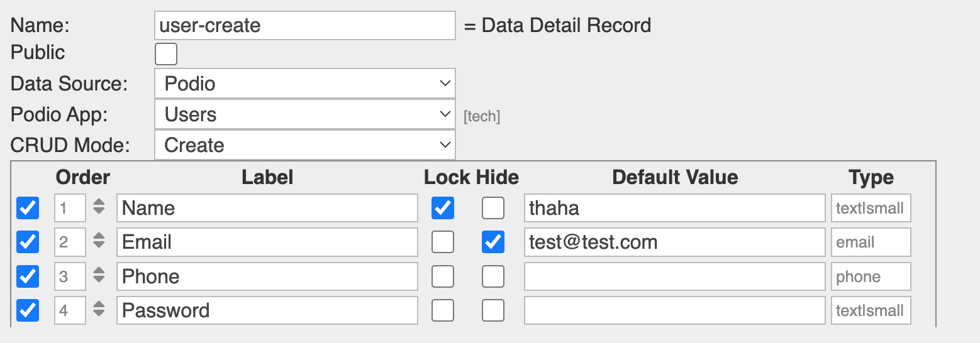Toggle the Public checkbox
Viewport: 980px width, 343px height.
pos(166,54)
